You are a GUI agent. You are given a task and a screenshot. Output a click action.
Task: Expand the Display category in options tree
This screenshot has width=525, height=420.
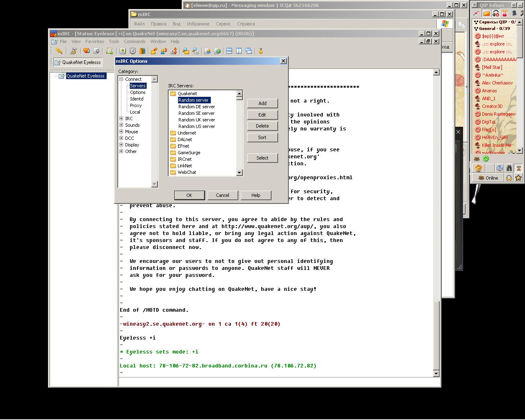click(121, 145)
